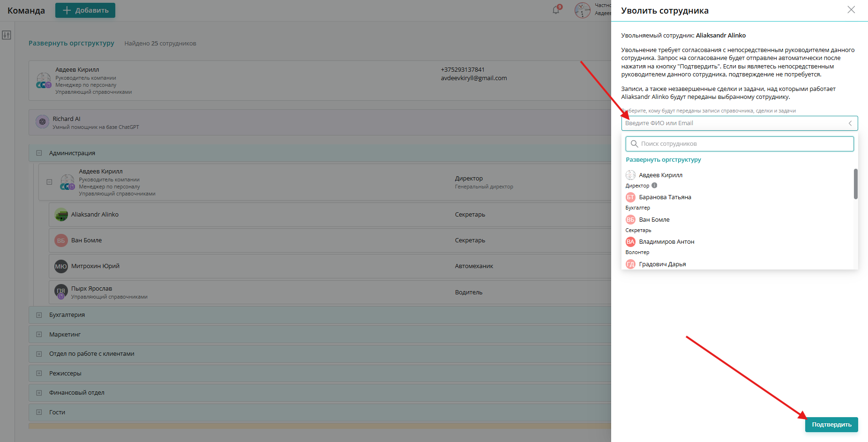Expand the Маркетинг department
This screenshot has width=868, height=442.
coord(39,335)
